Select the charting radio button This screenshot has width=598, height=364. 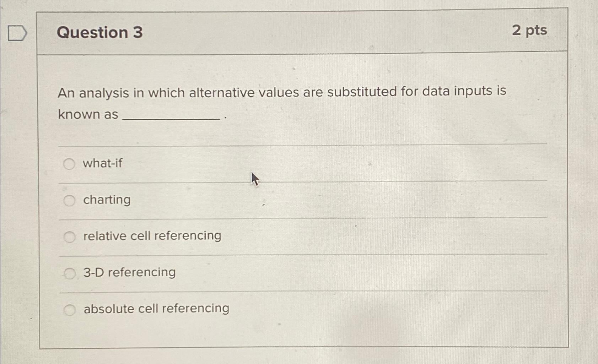[x=69, y=200]
